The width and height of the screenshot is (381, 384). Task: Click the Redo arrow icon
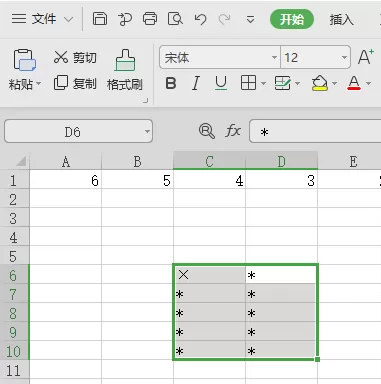tap(224, 19)
